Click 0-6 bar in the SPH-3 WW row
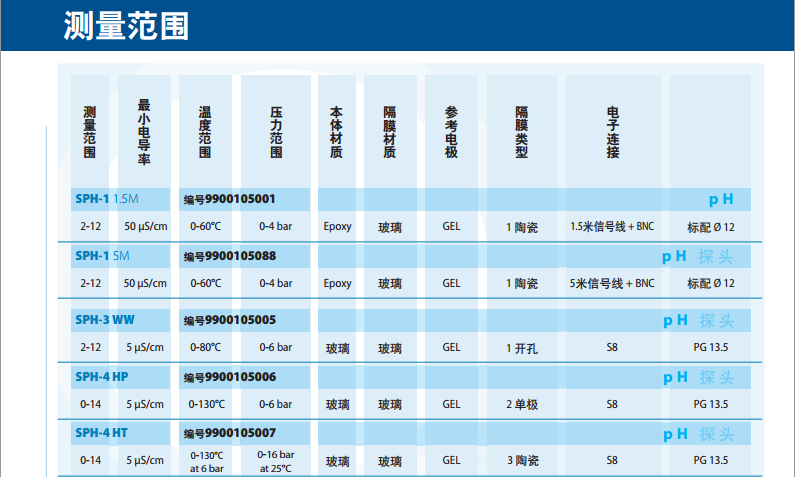Viewport: 795px width, 477px height. [x=276, y=347]
